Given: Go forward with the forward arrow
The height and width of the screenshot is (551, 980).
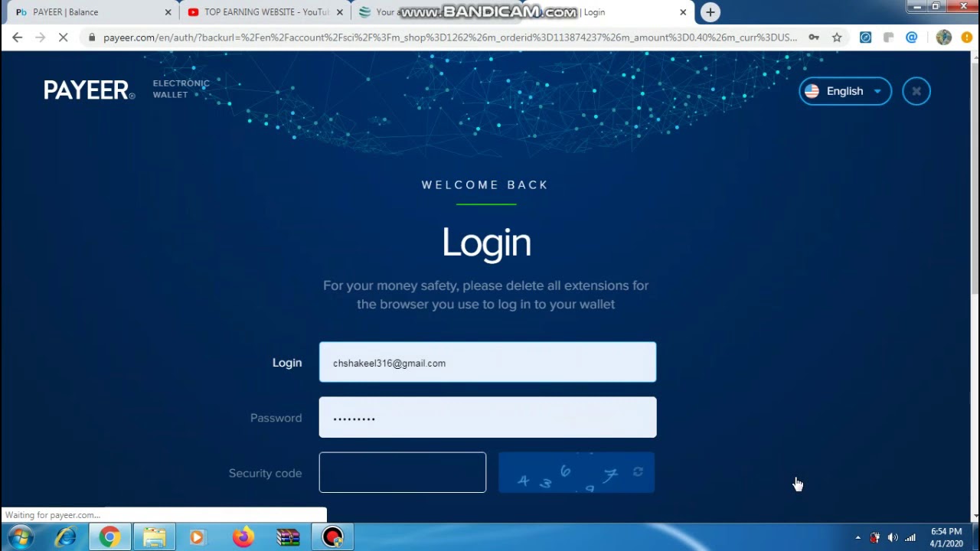Looking at the screenshot, I should tap(41, 37).
